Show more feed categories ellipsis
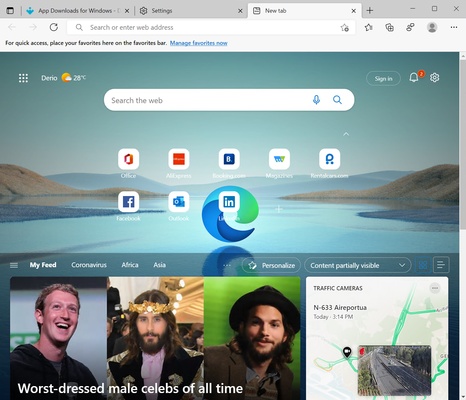466x400 pixels. tap(227, 265)
